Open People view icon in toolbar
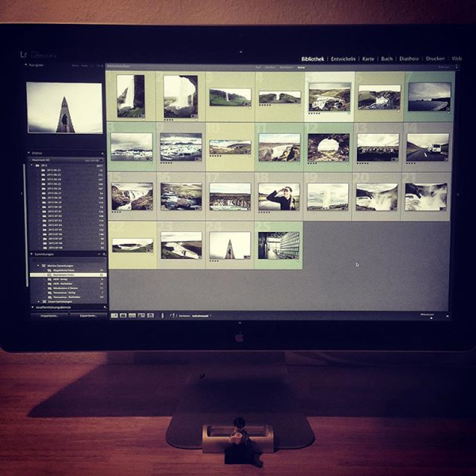Image resolution: width=476 pixels, height=476 pixels. tap(151, 316)
